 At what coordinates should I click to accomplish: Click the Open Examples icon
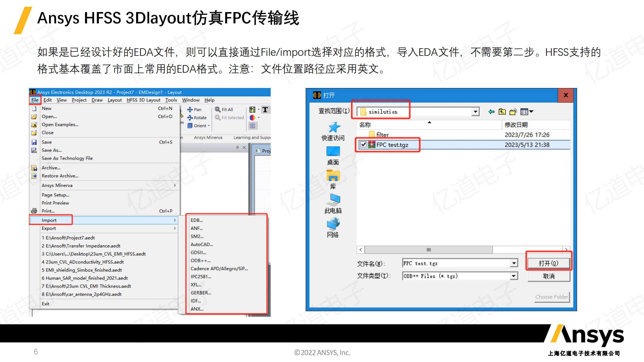click(x=34, y=125)
